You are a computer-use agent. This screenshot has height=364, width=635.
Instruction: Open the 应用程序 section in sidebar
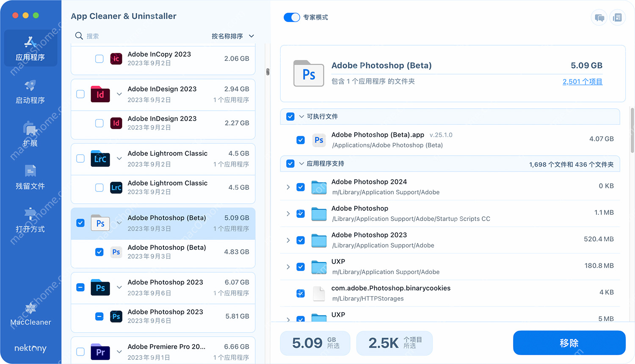30,47
